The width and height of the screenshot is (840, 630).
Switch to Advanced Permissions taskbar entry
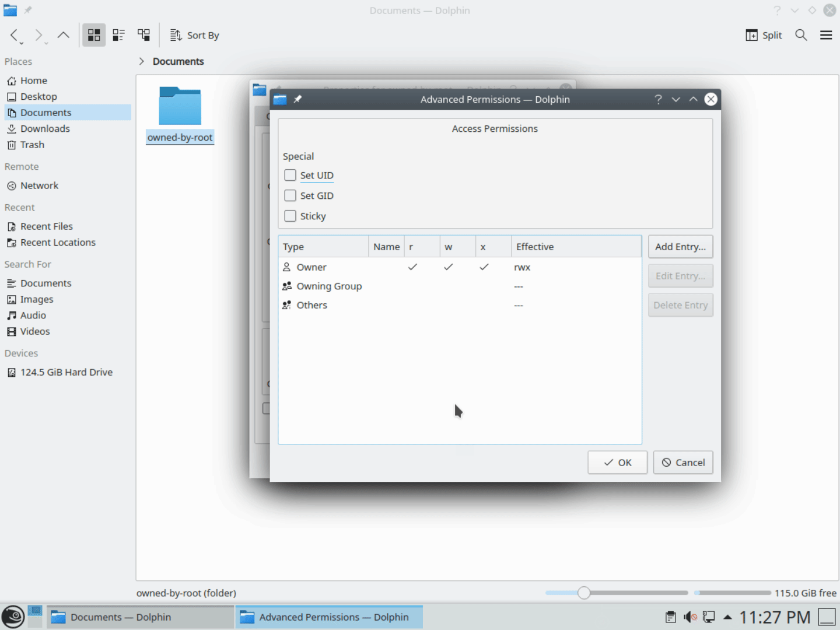pos(329,617)
